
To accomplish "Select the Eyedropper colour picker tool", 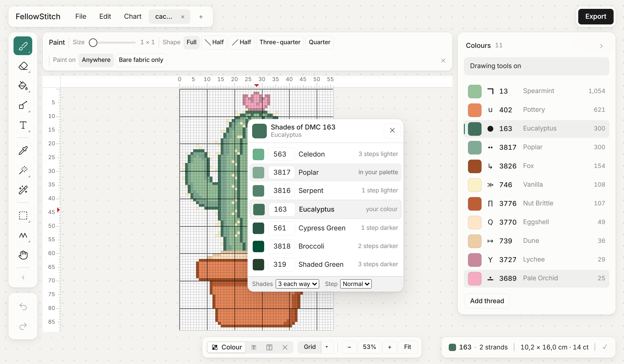I will click(x=23, y=151).
